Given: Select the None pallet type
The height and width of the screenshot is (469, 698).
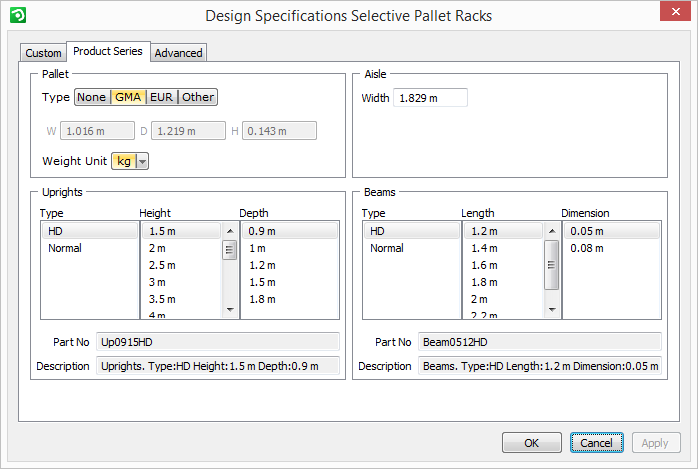Looking at the screenshot, I should click(91, 97).
